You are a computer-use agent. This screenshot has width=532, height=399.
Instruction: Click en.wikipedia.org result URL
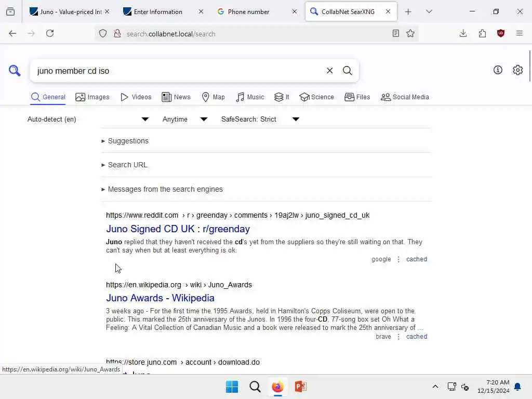tap(179, 285)
